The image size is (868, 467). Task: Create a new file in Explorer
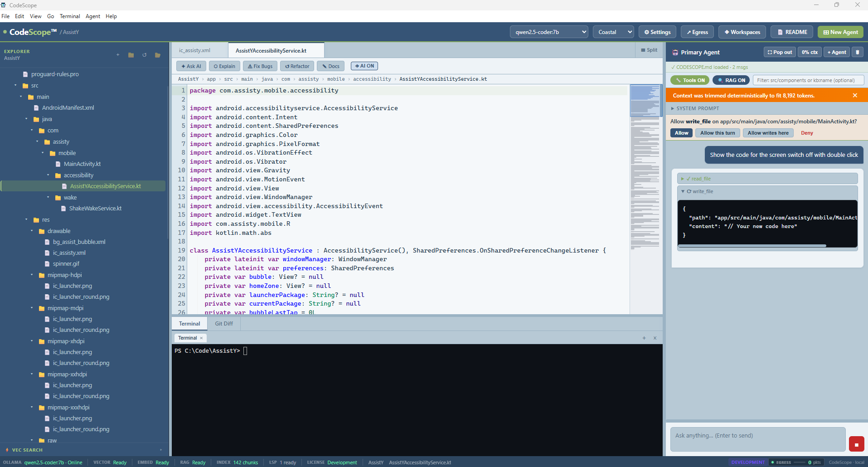click(118, 55)
